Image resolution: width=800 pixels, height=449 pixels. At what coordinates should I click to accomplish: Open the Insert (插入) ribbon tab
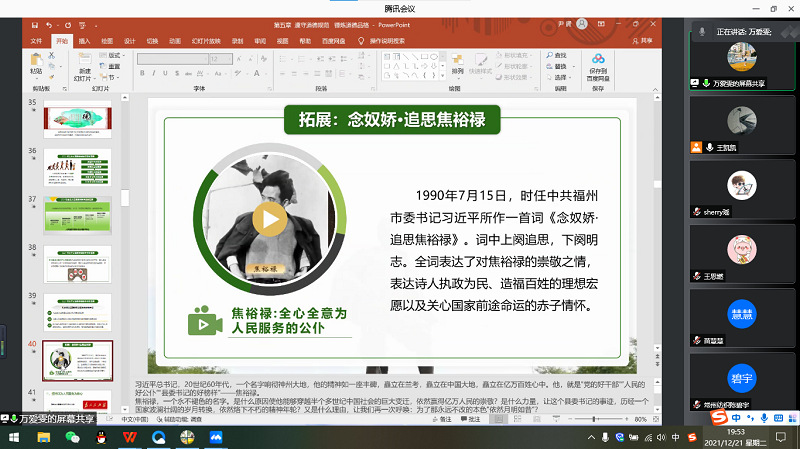[84, 41]
